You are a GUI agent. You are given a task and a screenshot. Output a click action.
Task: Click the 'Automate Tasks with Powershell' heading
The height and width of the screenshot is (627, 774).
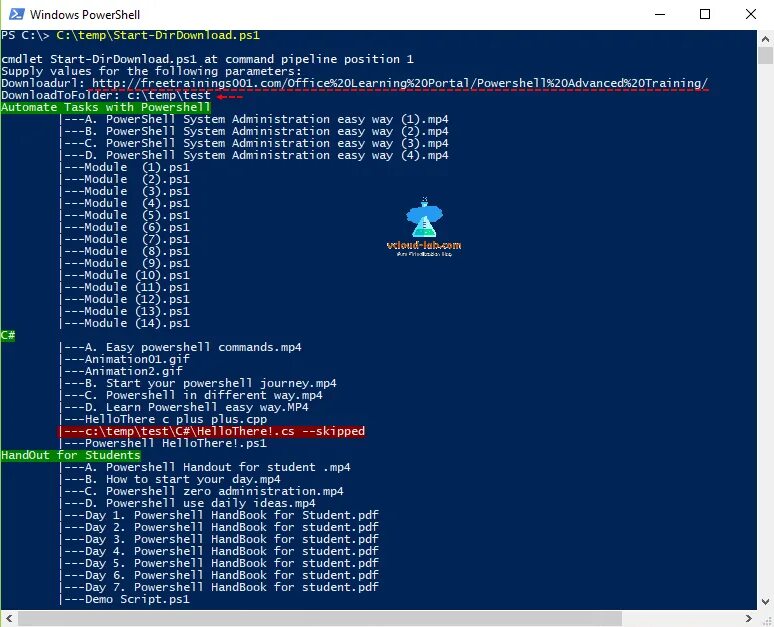[106, 107]
